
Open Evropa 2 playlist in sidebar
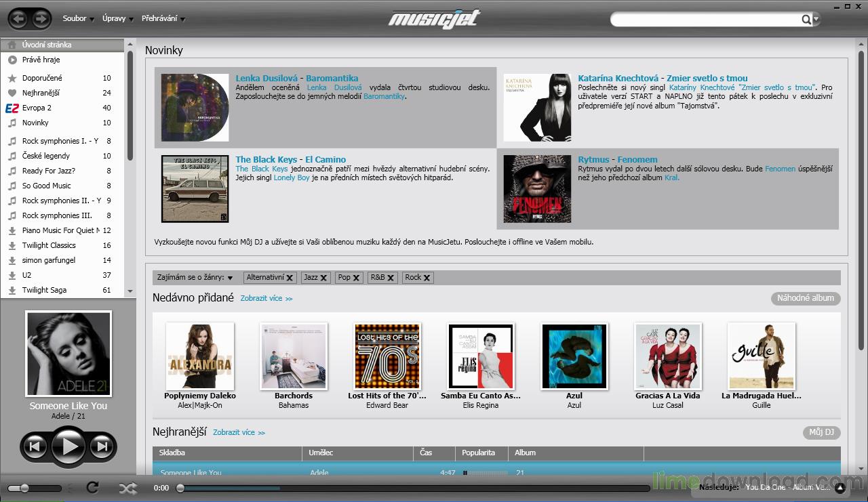pyautogui.click(x=37, y=108)
